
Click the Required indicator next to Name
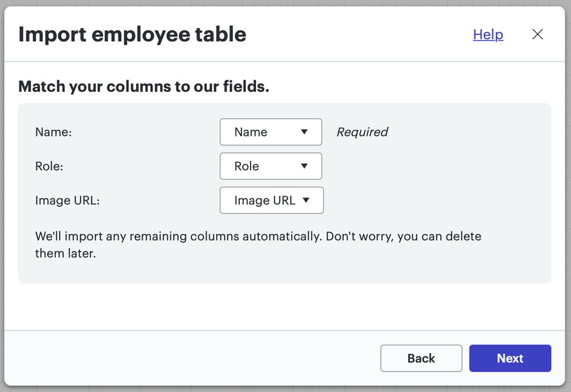362,132
